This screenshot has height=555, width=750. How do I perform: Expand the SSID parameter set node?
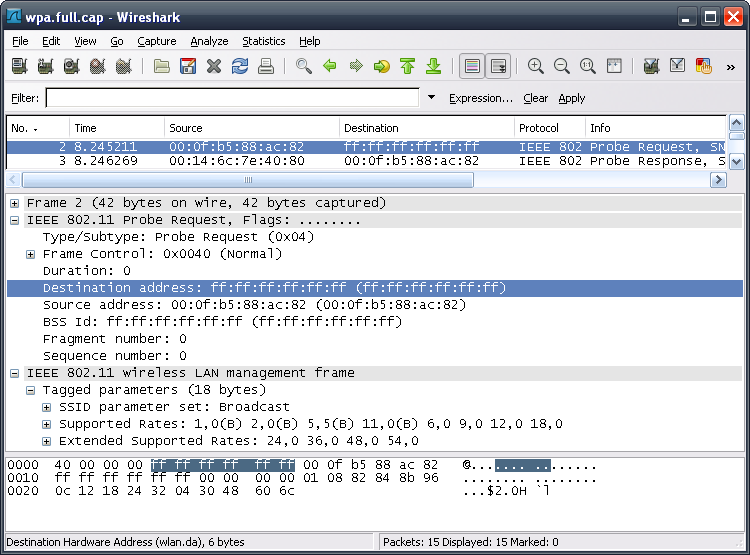pos(46,408)
